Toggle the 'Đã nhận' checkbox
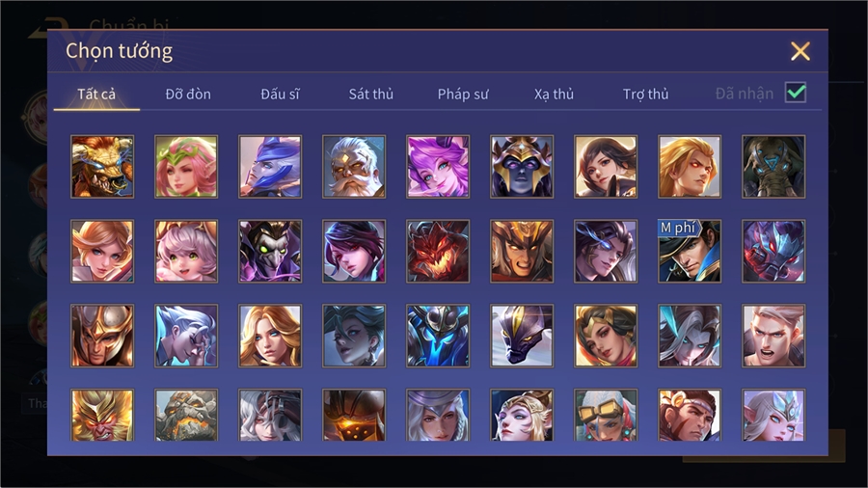The width and height of the screenshot is (868, 488). point(796,93)
